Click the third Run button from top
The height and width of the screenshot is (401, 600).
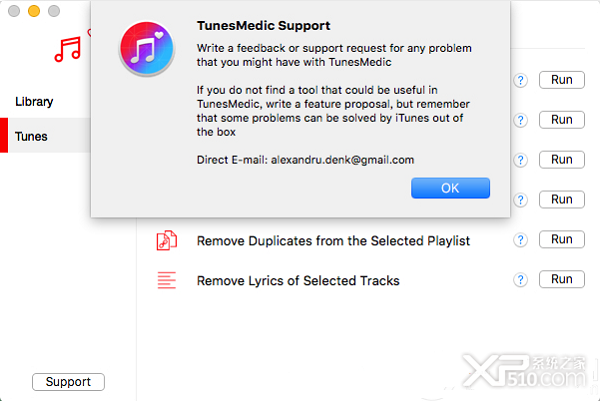tap(561, 159)
